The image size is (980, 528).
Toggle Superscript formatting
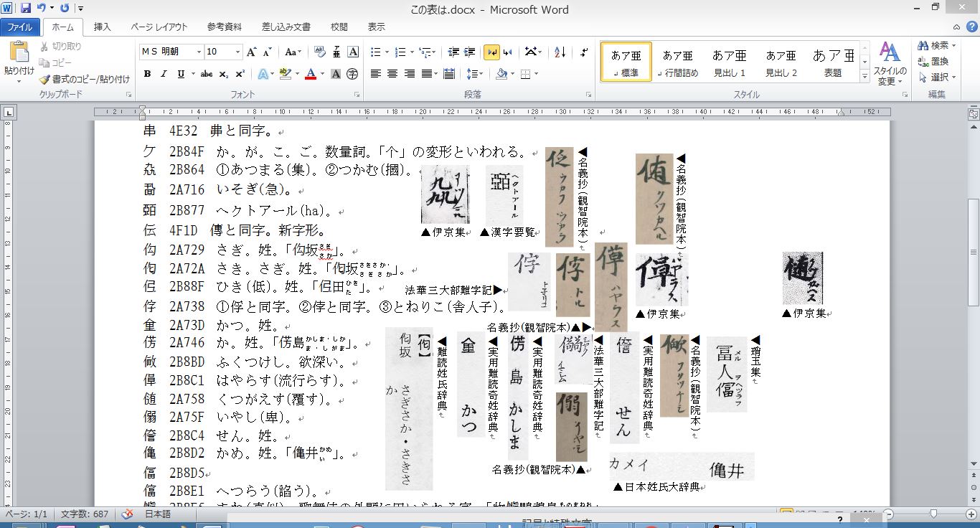[x=240, y=74]
